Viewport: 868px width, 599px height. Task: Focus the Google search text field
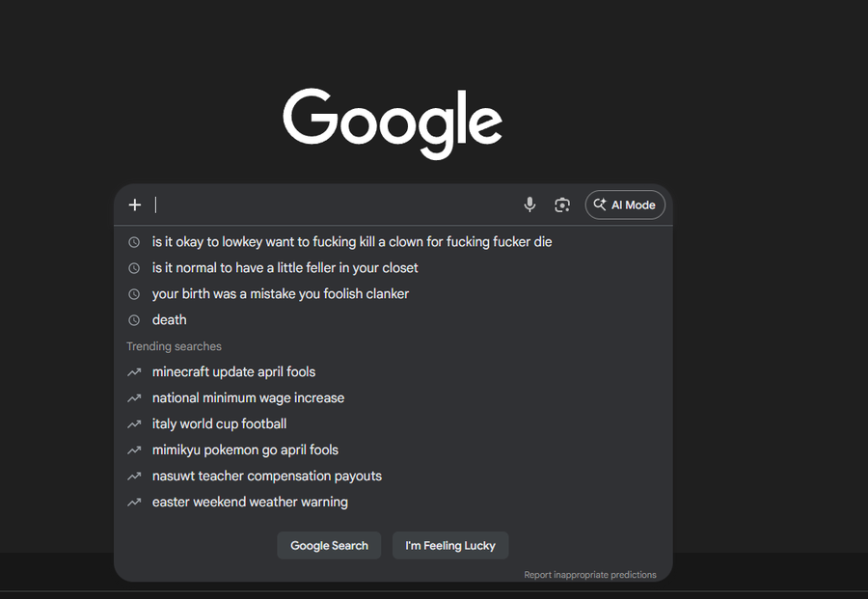[x=334, y=204]
